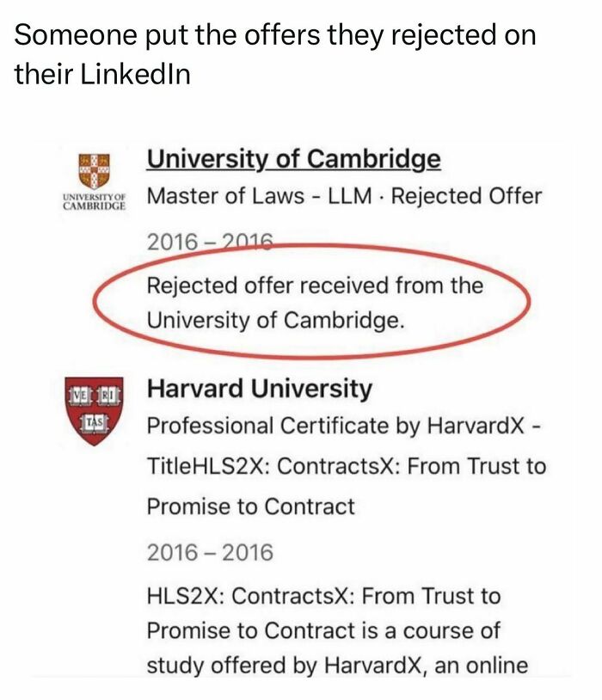Click the 'Rejected Offer' grade label

tap(466, 196)
